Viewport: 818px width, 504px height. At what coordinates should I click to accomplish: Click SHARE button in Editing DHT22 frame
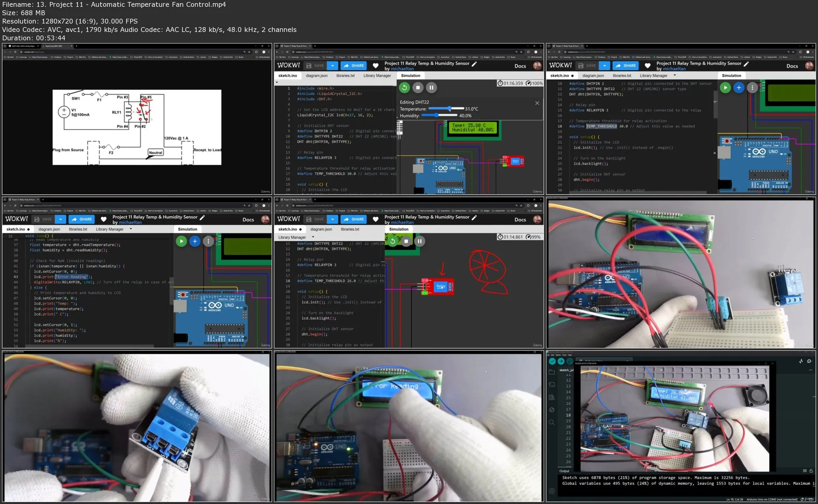[x=353, y=65]
